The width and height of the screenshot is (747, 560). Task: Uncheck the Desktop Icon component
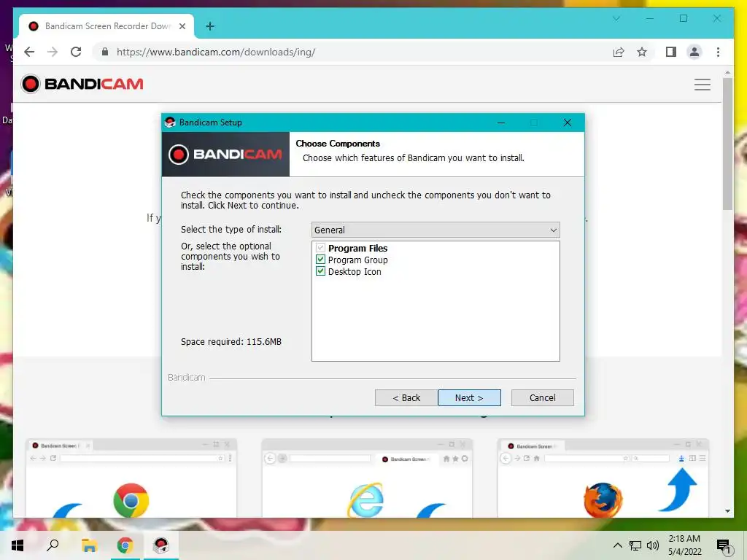[x=321, y=271]
